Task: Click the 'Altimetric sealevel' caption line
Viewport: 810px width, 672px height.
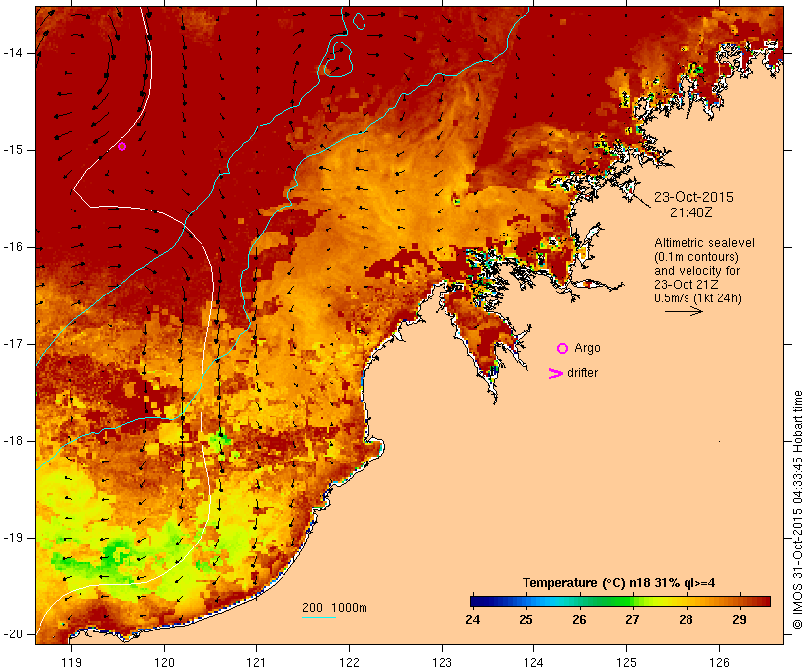Action: (704, 243)
